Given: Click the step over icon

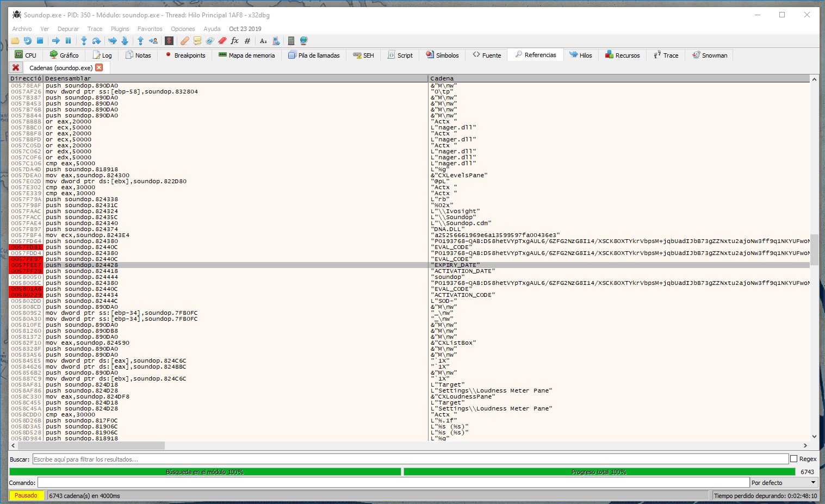Looking at the screenshot, I should point(96,41).
